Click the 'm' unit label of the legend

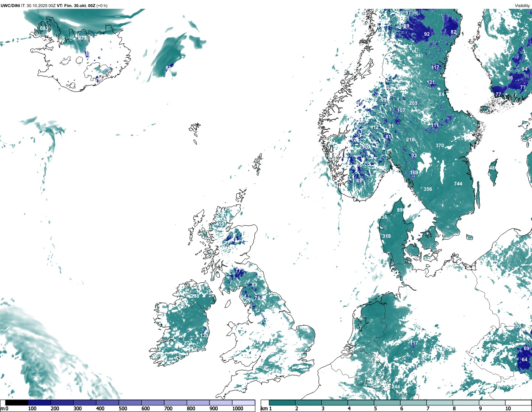[x=2, y=409]
